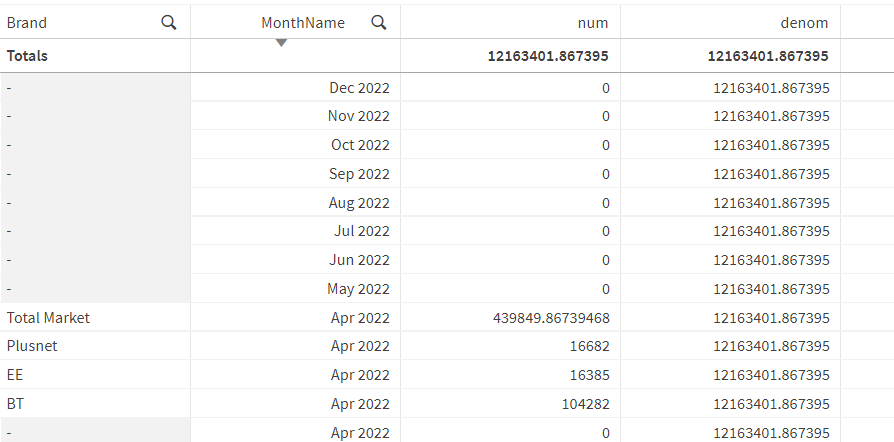
Task: Click the Totals row label
Action: [x=28, y=56]
